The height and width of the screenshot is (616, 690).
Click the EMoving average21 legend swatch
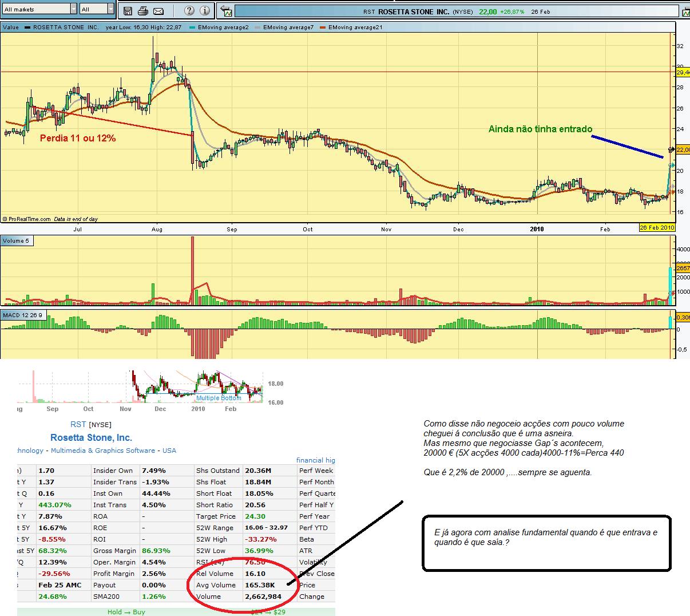[323, 27]
